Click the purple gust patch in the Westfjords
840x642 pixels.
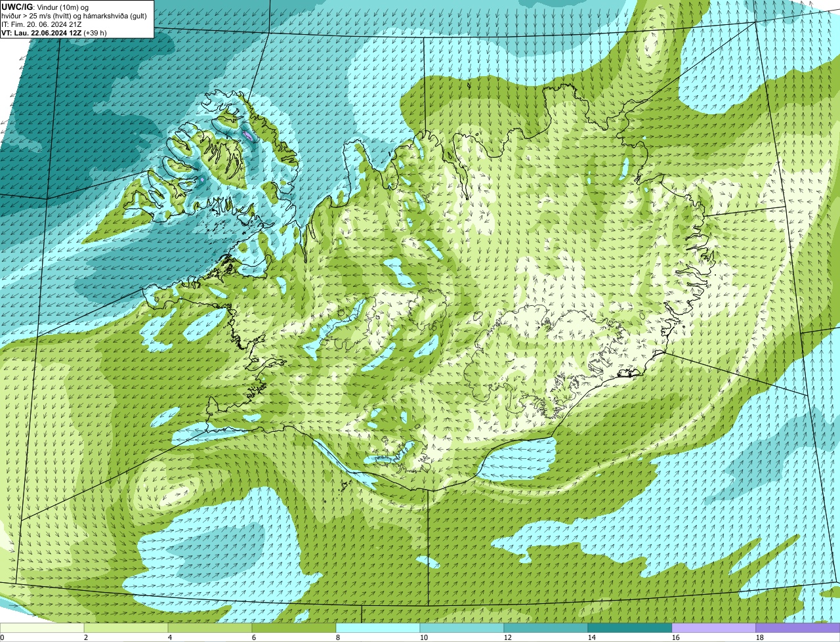247,135
